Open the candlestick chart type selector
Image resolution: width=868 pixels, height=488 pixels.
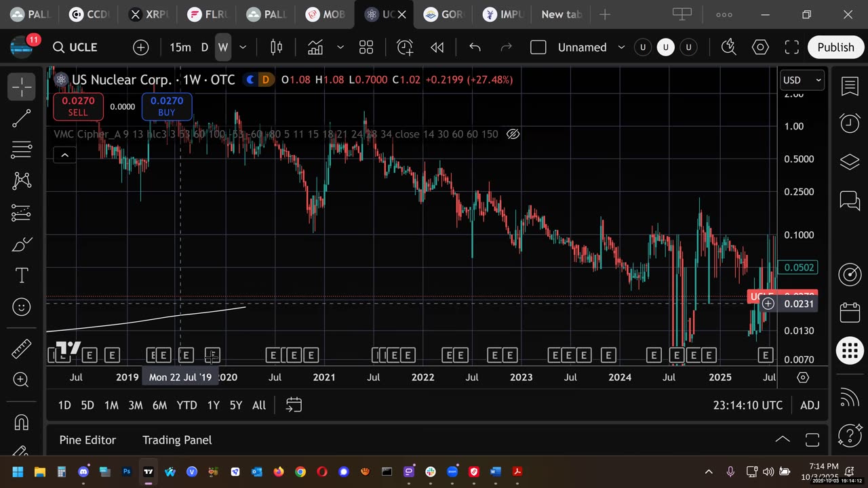[276, 47]
